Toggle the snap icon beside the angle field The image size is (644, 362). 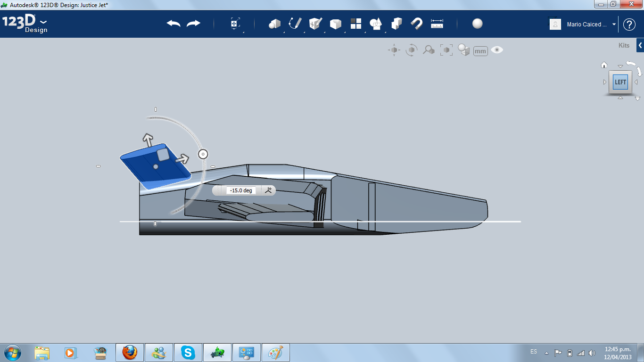point(268,190)
